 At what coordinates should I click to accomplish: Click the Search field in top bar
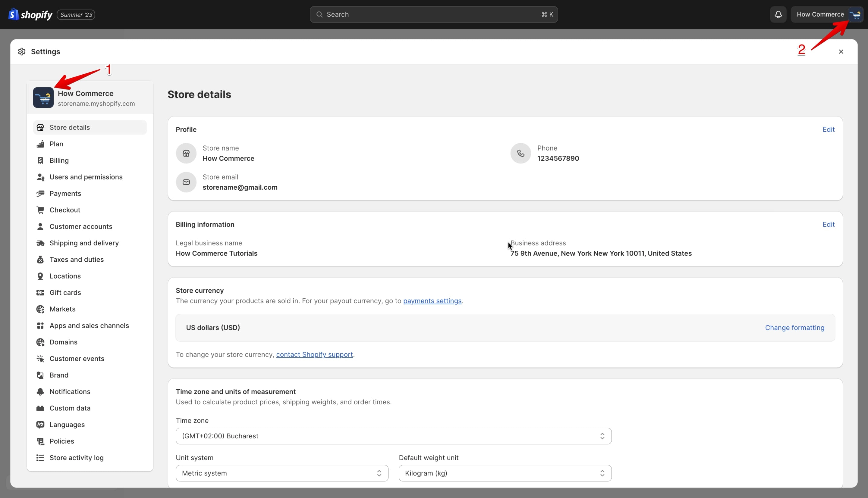coord(434,14)
